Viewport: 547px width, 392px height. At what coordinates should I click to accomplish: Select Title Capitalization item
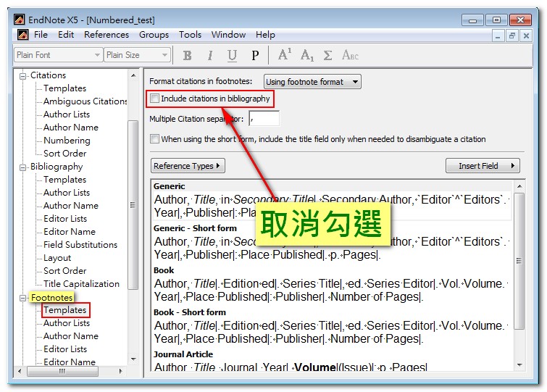coord(81,284)
